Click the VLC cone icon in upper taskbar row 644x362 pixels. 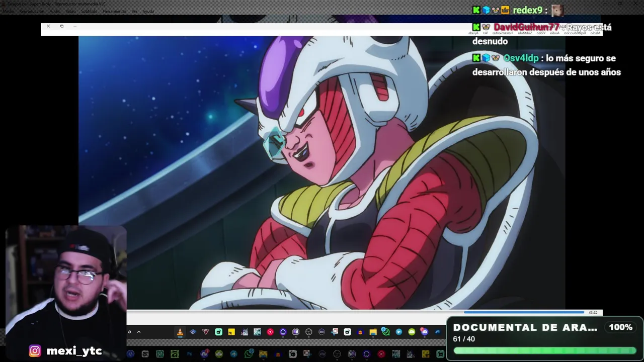pos(180,332)
